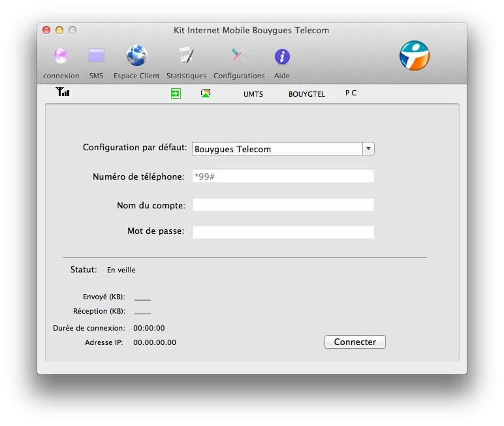Image resolution: width=504 pixels, height=426 pixels.
Task: Open the Espace Client globe icon
Action: tap(136, 56)
